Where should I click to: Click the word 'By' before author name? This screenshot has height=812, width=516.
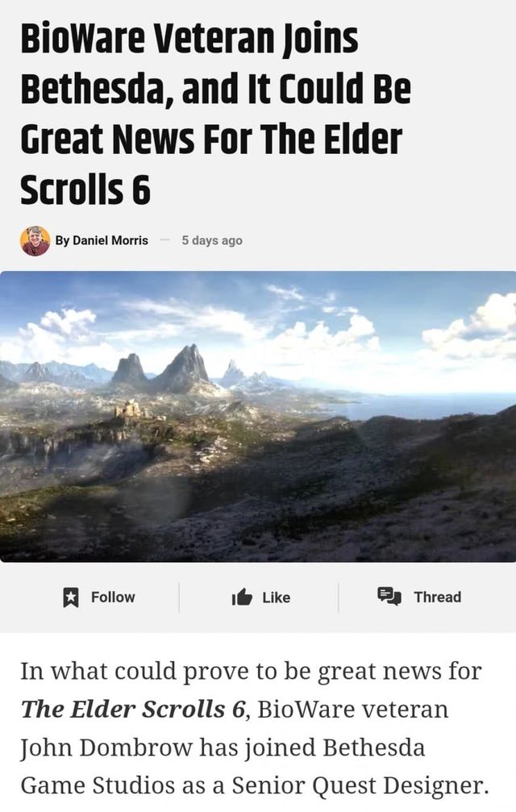tap(62, 241)
